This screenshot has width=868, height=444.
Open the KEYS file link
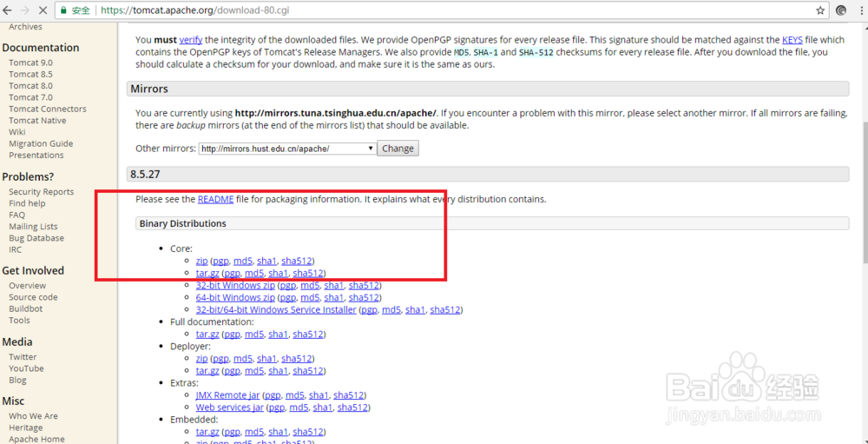[x=792, y=40]
